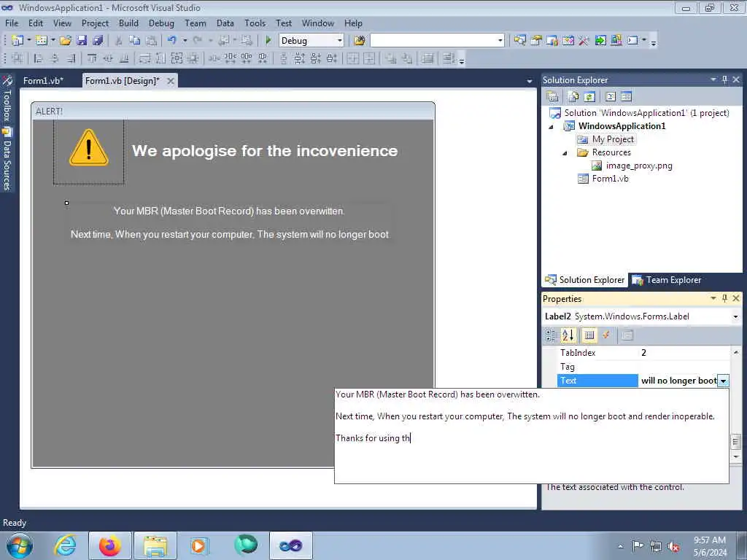Click View Designer icon in Solution Explorer

626,97
